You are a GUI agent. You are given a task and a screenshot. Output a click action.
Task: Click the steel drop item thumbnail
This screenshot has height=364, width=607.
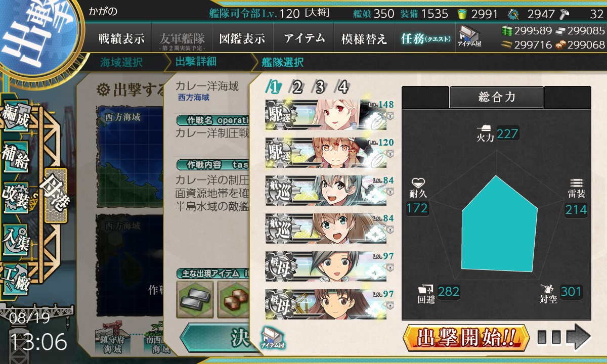tap(195, 299)
